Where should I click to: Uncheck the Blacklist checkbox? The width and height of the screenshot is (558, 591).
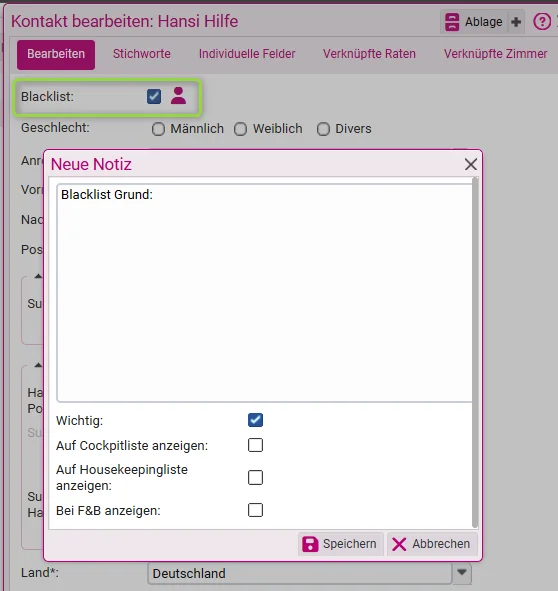coord(154,96)
